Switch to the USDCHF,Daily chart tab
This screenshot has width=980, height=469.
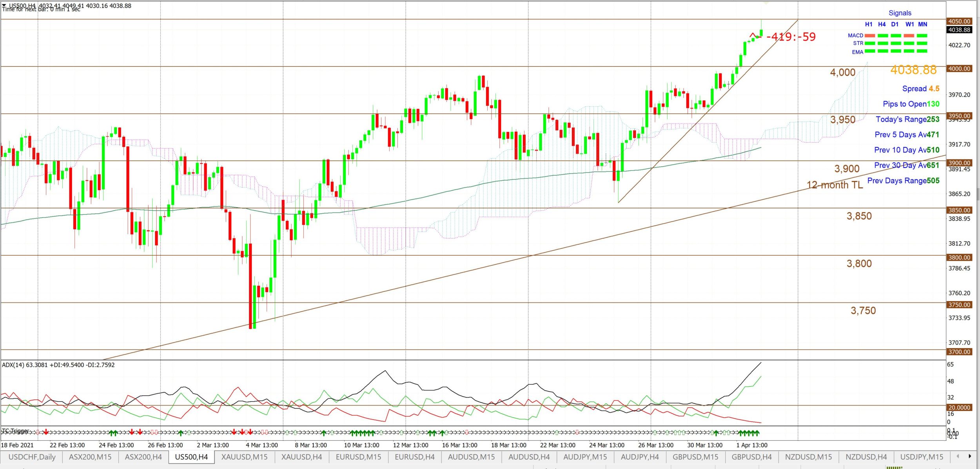32,457
